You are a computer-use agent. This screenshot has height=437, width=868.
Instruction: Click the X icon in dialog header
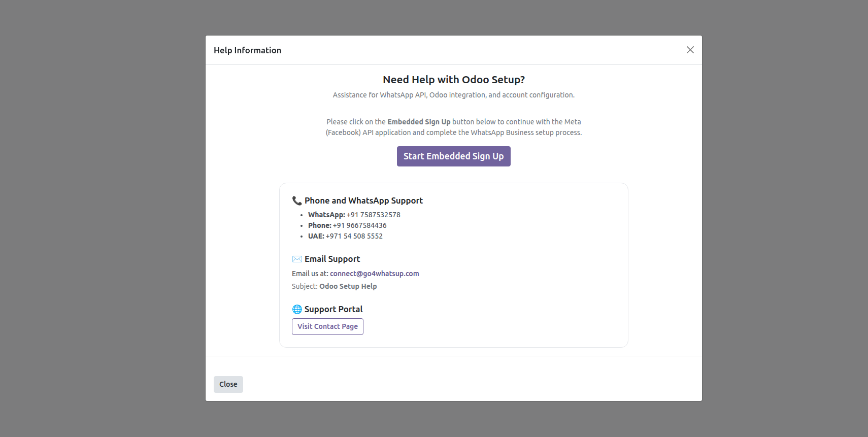pos(690,50)
